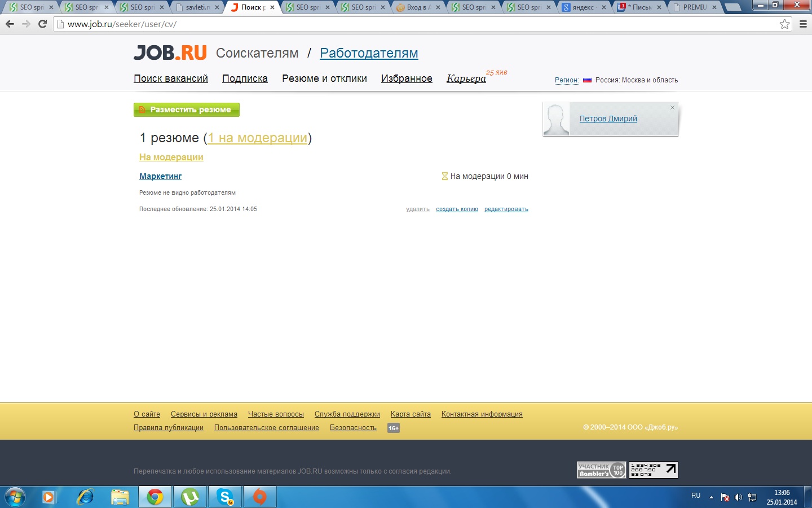Open uTorrent from the taskbar
Viewport: 812px width, 508px height.
[x=190, y=497]
